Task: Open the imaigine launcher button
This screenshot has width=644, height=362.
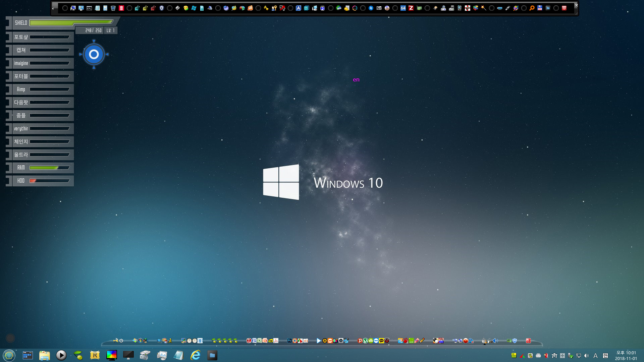Action: [43, 63]
